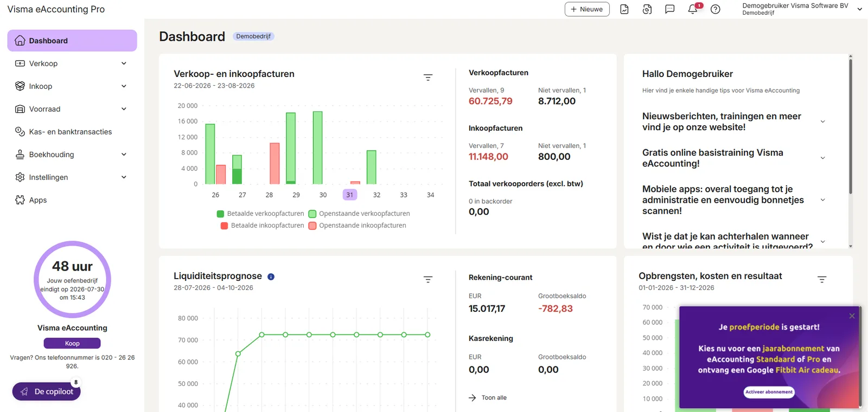
Task: Open Inkoop in the sidebar
Action: (72, 86)
